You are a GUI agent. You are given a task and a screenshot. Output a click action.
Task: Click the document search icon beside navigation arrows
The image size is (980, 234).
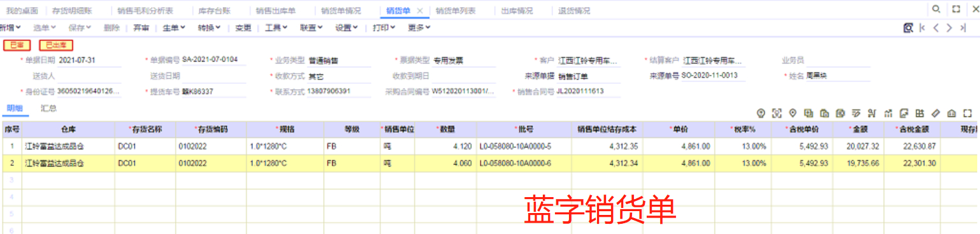point(908,27)
